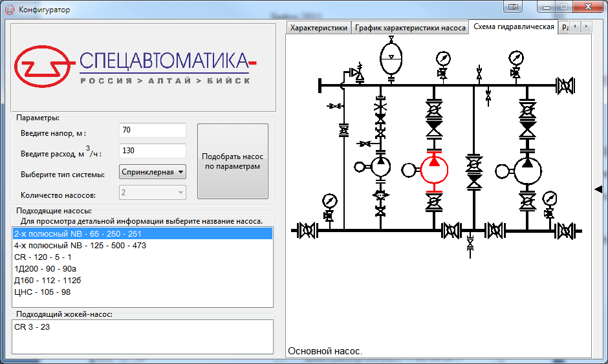608x364 pixels.
Task: Click the Конфигуратор title bar app icon
Action: [x=10, y=9]
